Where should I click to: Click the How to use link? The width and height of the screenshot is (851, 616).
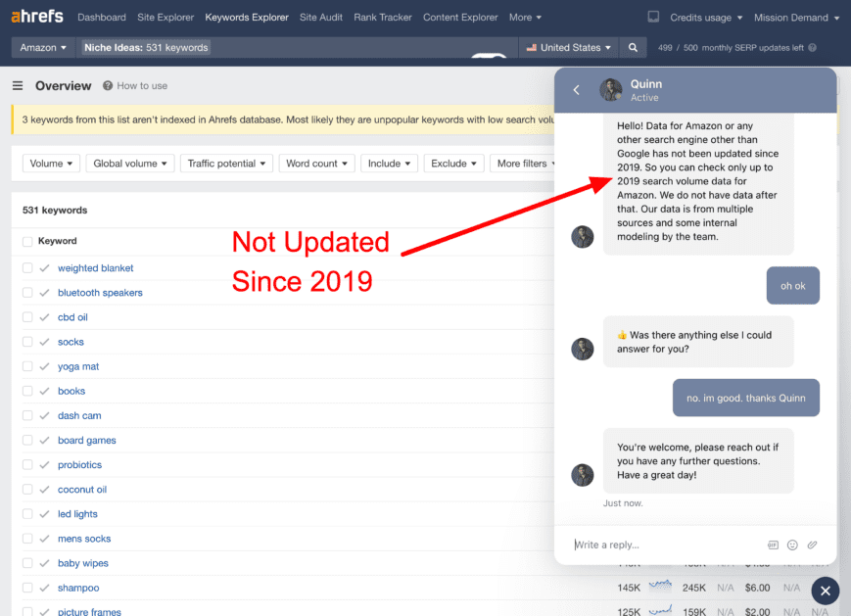[142, 86]
